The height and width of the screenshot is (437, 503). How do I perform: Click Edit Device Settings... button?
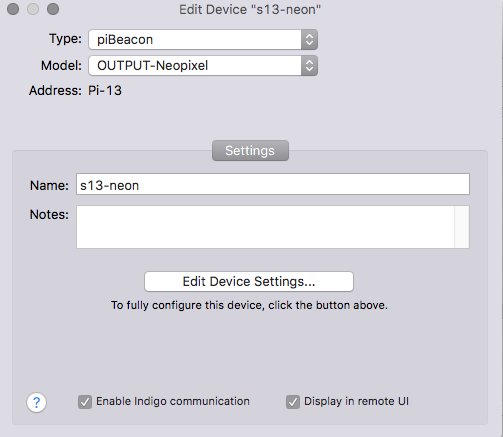(x=249, y=282)
